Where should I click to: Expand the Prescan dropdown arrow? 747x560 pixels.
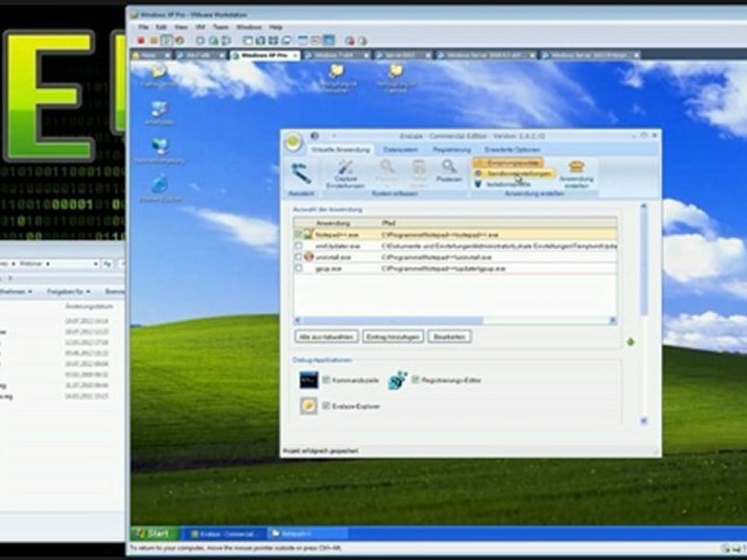point(387,186)
